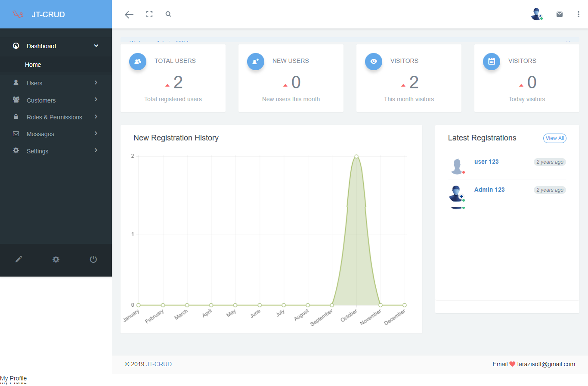This screenshot has width=588, height=386.
Task: Click the Customers group icon in sidebar
Action: 16,100
